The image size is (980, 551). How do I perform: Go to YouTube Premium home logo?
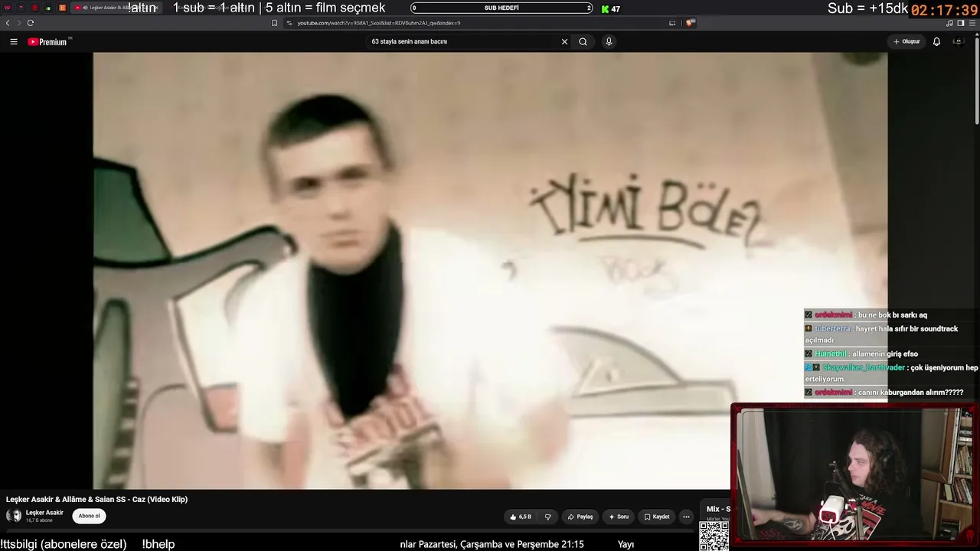(x=49, y=42)
